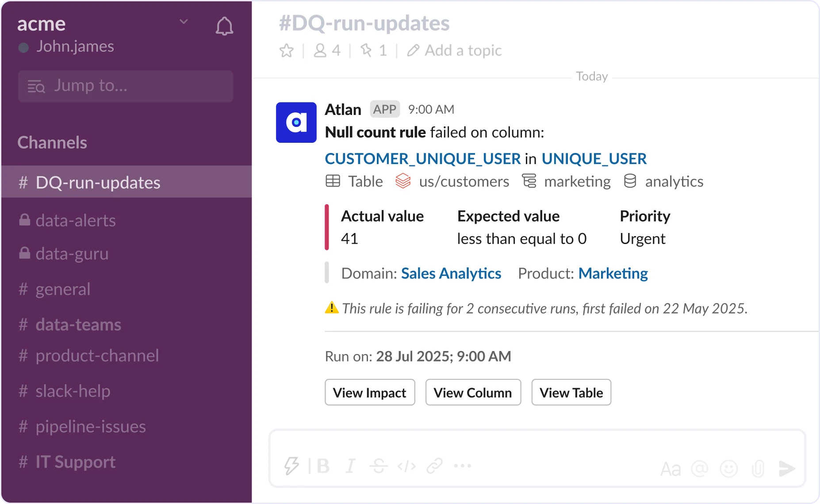
Task: Toggle strikethrough formatting in composer
Action: pos(379,466)
